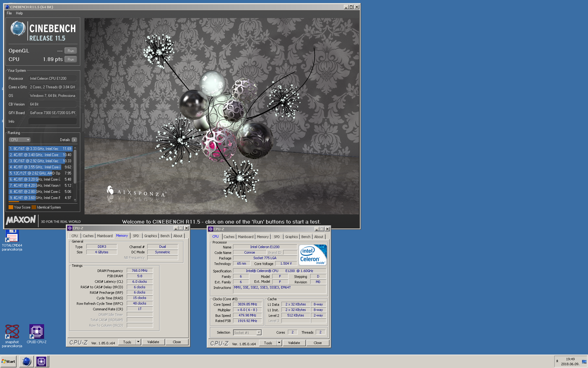Open TOTALCMD64 desktop shortcut

click(12, 240)
